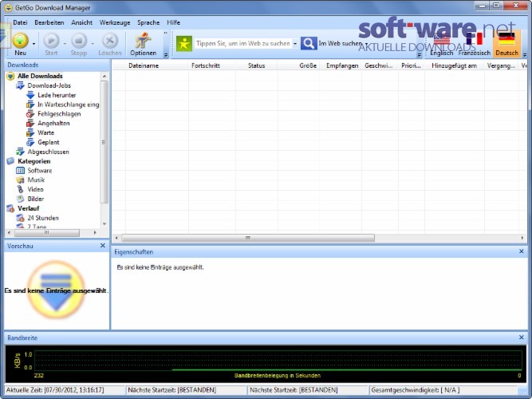This screenshot has width=532, height=399.
Task: Open the Neu button dropdown arrow
Action: [33, 44]
